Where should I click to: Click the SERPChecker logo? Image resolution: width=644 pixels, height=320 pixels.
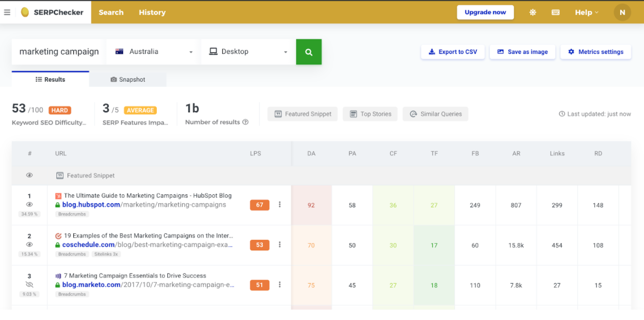pos(52,12)
